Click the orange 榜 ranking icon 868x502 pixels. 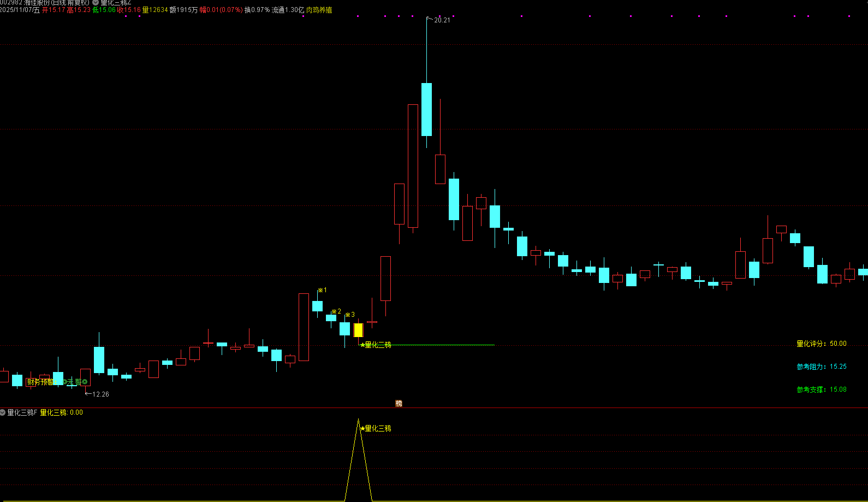399,403
